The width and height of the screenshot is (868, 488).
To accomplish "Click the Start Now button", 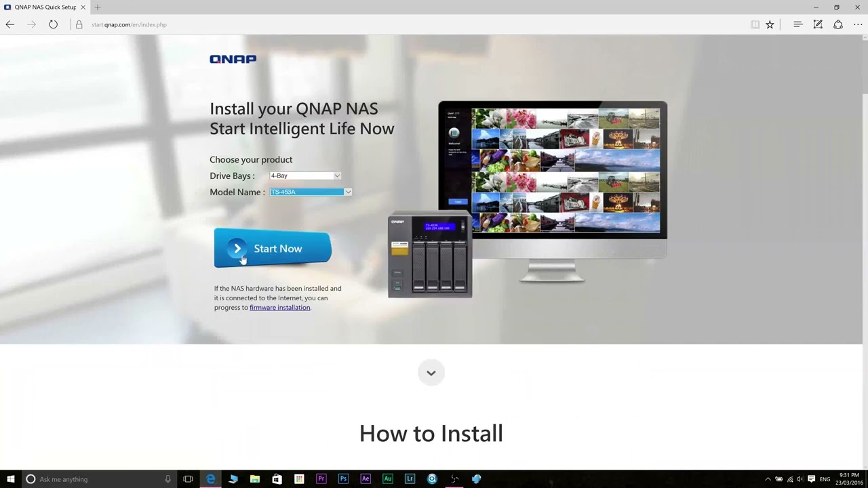I will click(273, 248).
